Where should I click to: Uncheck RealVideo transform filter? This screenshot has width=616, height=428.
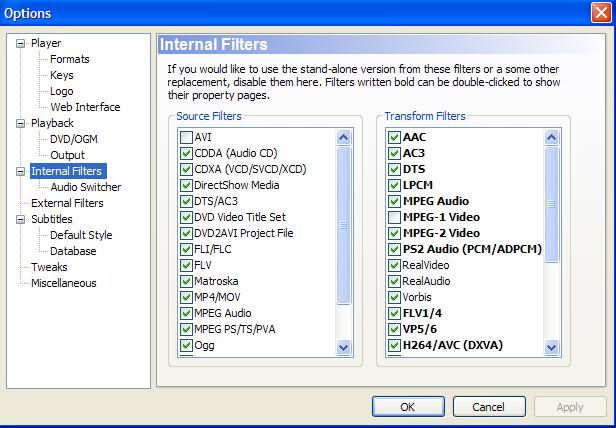394,265
